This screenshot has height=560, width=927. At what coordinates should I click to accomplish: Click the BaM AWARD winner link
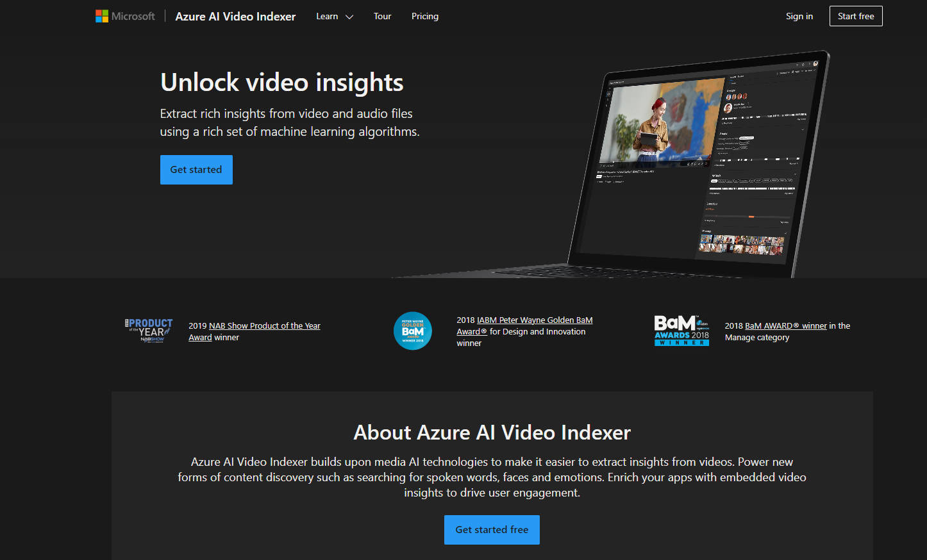(x=786, y=325)
